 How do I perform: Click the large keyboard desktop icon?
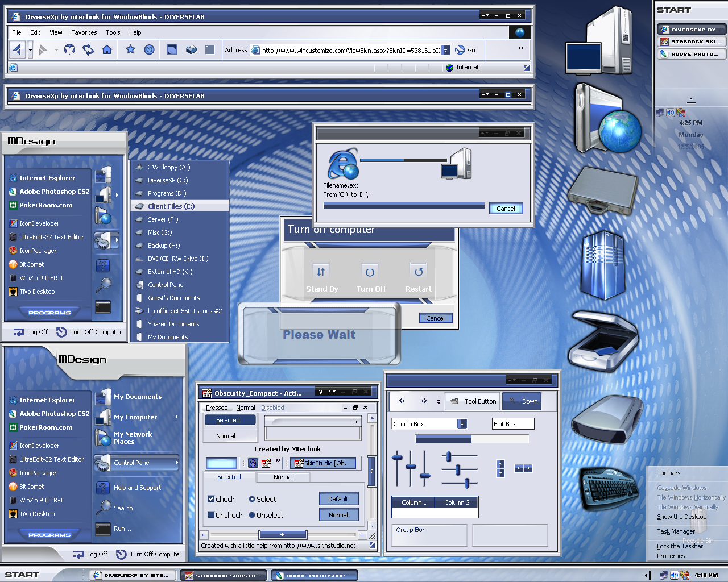[x=609, y=488]
